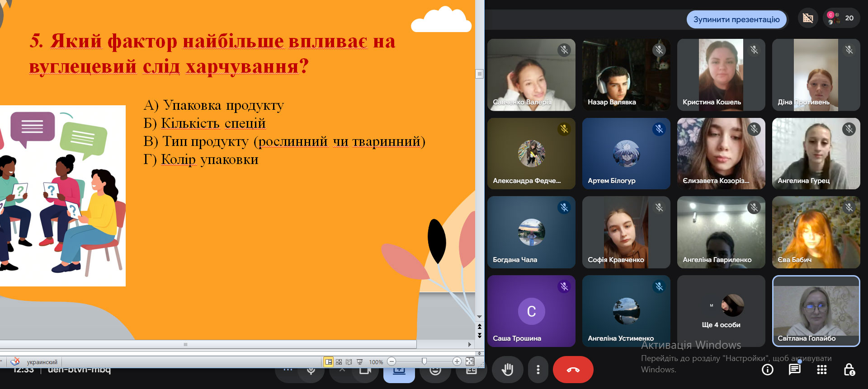Viewport: 868px width, 389px height.
Task: Open the three-dot more options menu
Action: (x=538, y=370)
